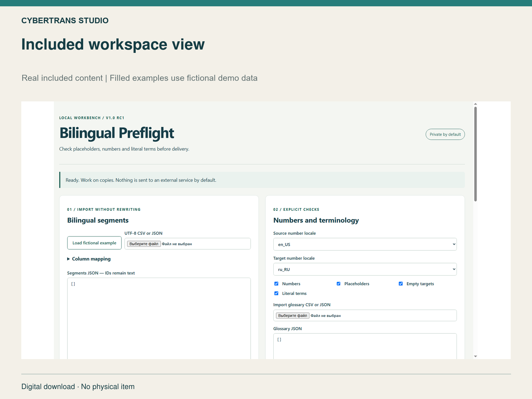Click the 'Bilingual segments' heading
The width and height of the screenshot is (532, 399).
98,220
